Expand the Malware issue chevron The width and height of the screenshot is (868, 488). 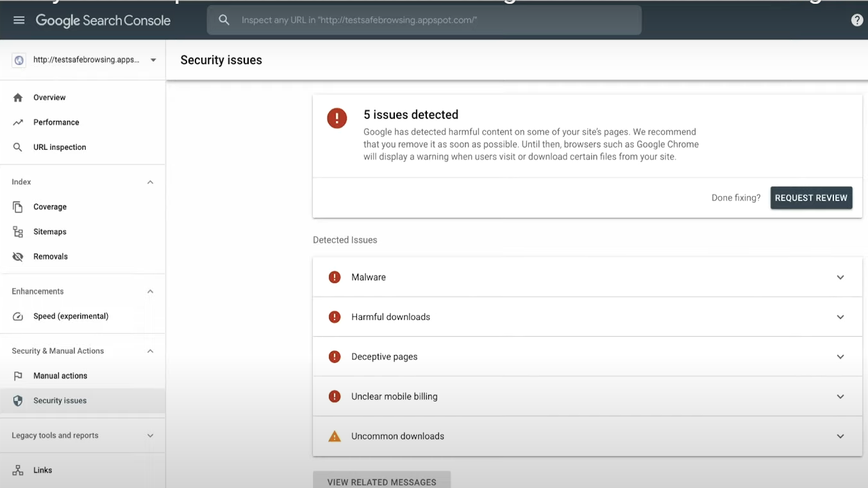(x=840, y=277)
